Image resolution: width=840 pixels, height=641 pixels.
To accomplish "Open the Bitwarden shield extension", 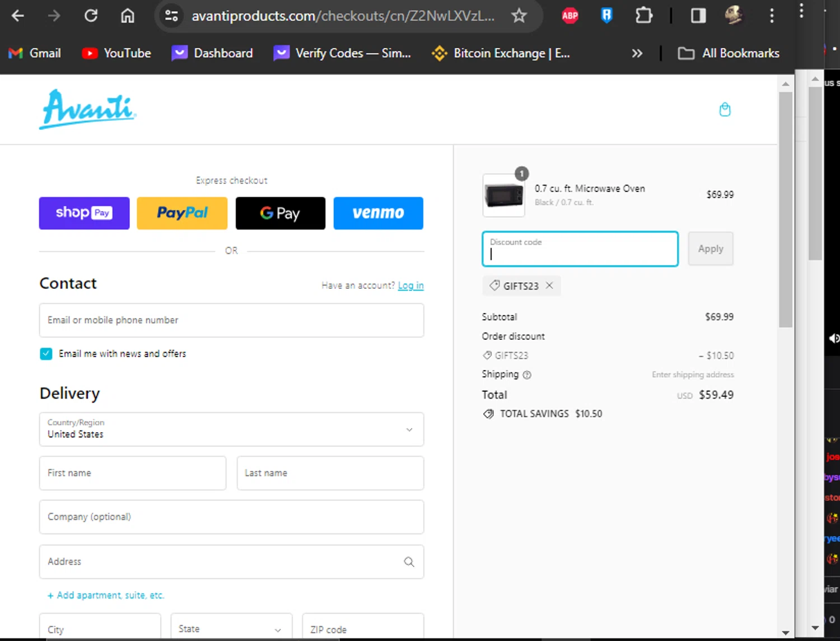I will tap(606, 16).
